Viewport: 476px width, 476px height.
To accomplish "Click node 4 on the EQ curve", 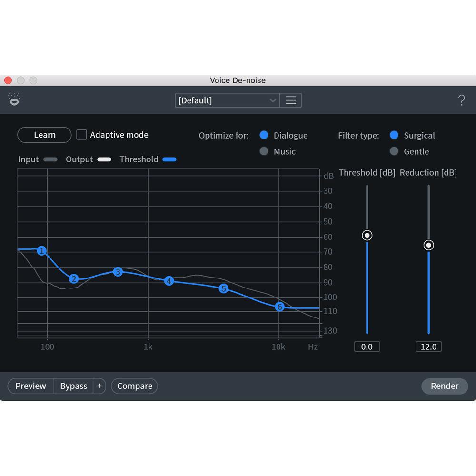I will tap(168, 281).
